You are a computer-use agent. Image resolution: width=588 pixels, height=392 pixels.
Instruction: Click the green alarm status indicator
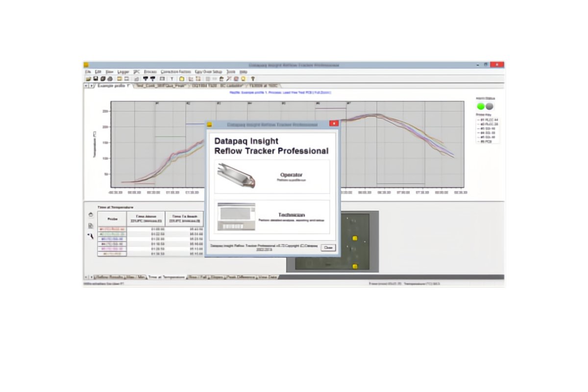481,106
